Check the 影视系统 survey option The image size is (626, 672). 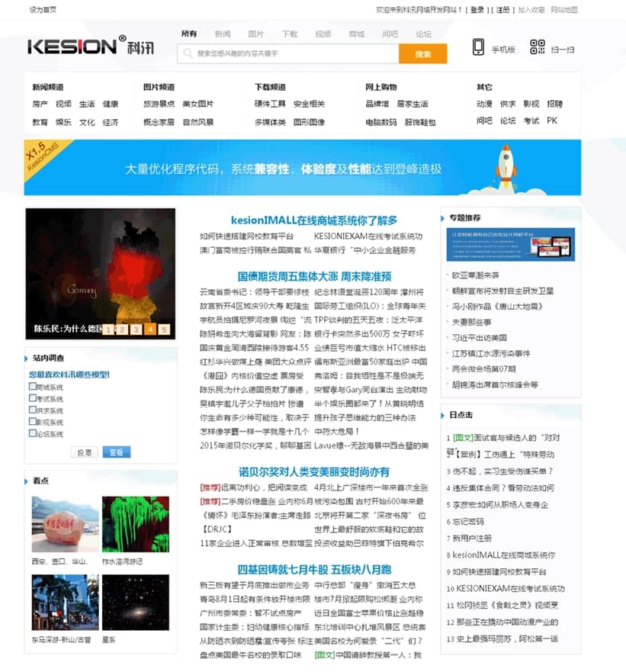(33, 421)
